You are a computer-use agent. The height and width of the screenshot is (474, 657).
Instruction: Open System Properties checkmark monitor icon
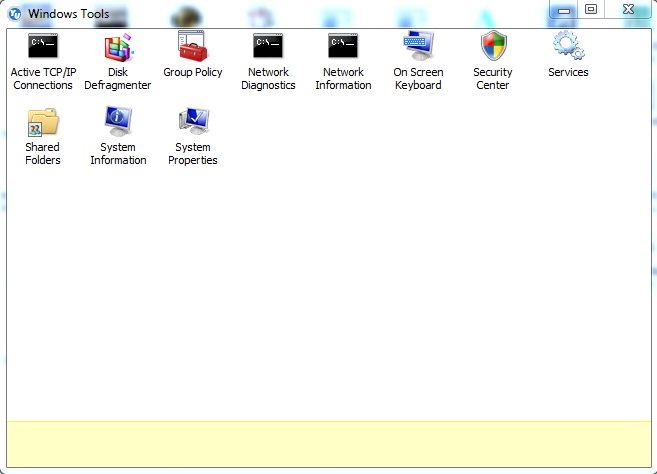point(193,121)
